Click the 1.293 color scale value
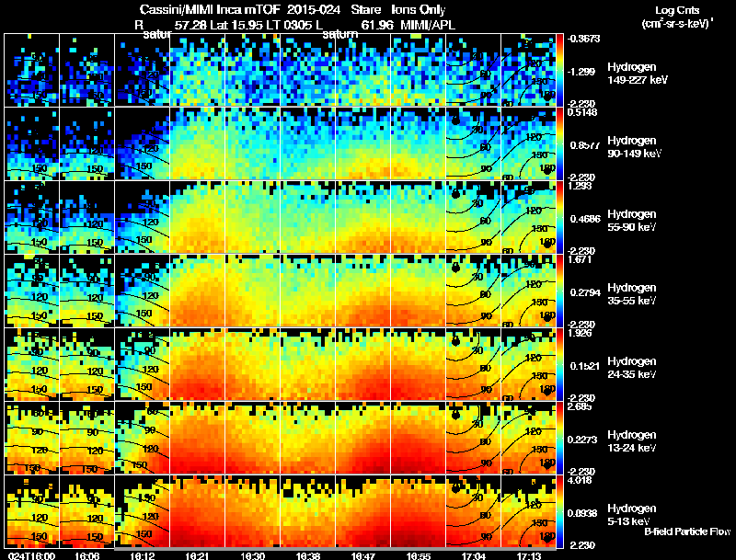 click(580, 186)
